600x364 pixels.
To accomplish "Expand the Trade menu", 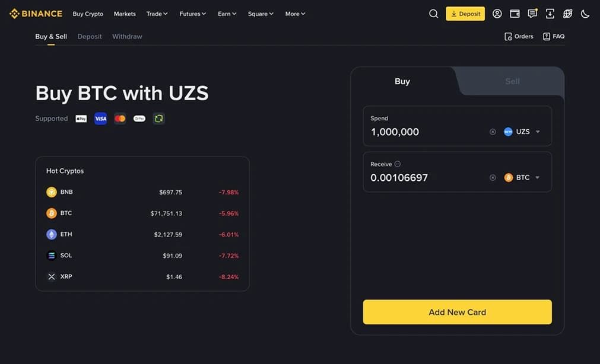I will coord(157,14).
